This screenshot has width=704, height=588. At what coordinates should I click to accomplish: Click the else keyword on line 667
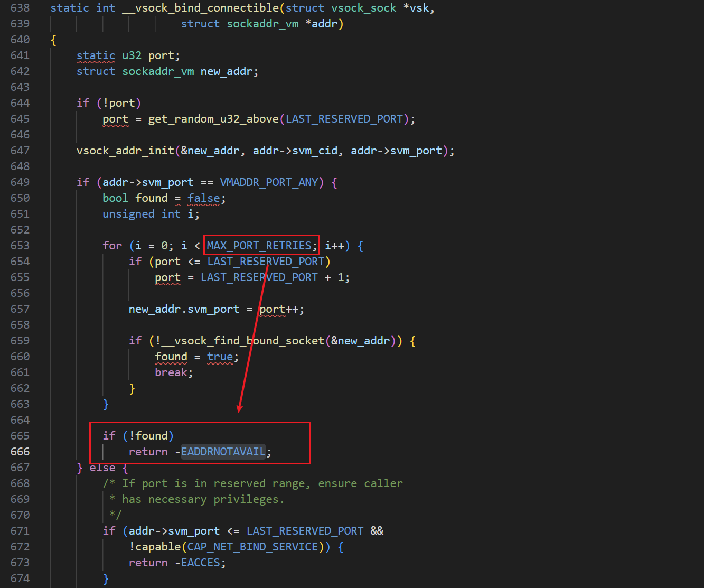click(102, 468)
